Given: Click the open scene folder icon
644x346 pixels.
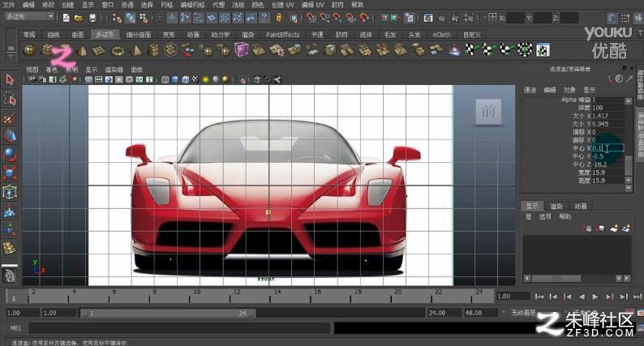Looking at the screenshot, I should point(79,18).
